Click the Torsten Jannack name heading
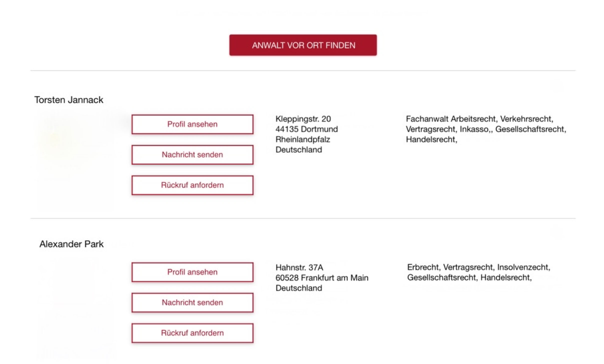Image resolution: width=604 pixels, height=364 pixels. tap(69, 100)
